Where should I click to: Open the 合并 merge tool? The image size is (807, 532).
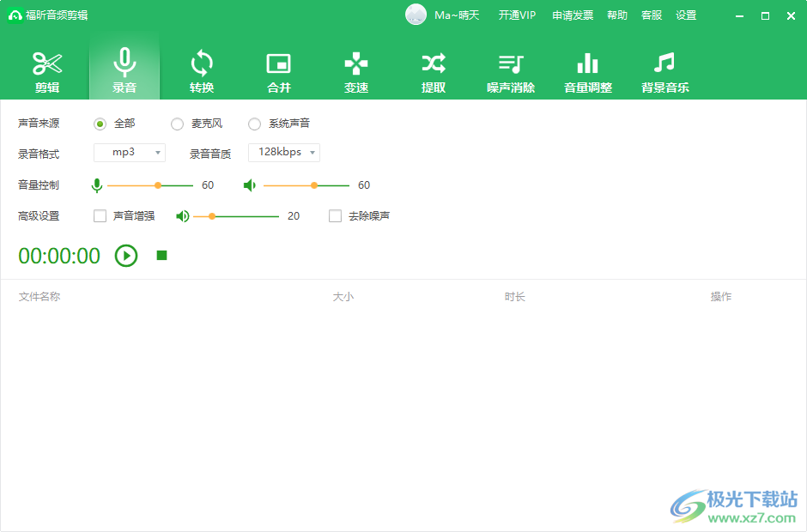pos(279,71)
